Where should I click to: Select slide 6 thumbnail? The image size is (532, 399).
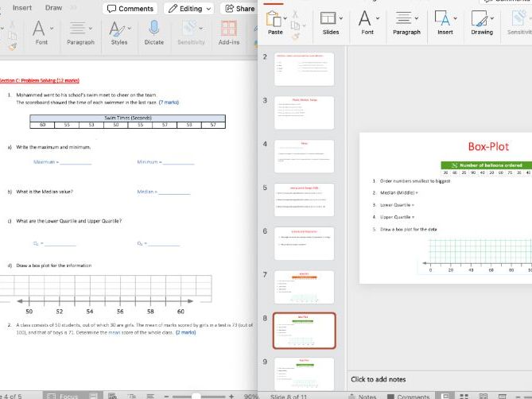point(304,244)
